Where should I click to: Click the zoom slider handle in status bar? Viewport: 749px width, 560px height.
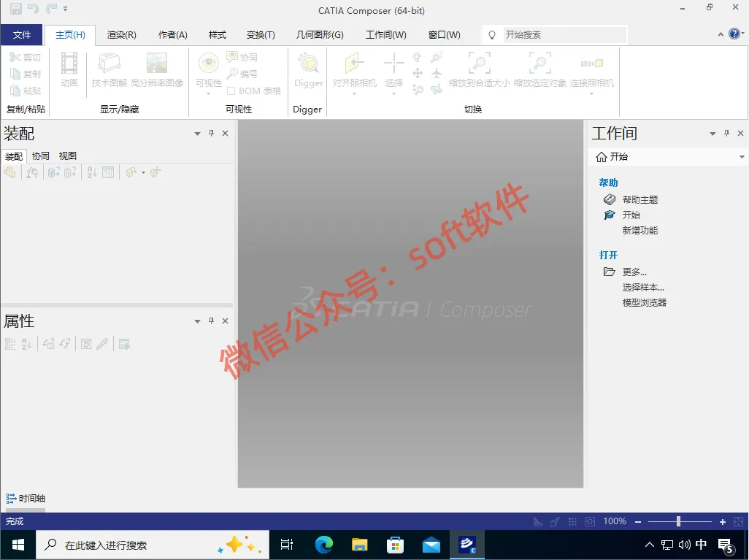click(678, 521)
